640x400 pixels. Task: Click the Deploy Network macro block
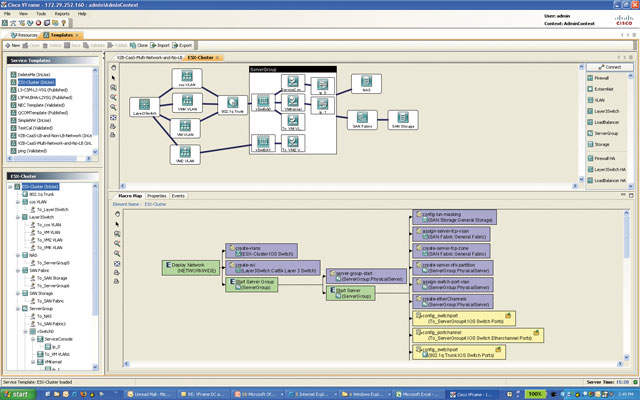point(191,268)
